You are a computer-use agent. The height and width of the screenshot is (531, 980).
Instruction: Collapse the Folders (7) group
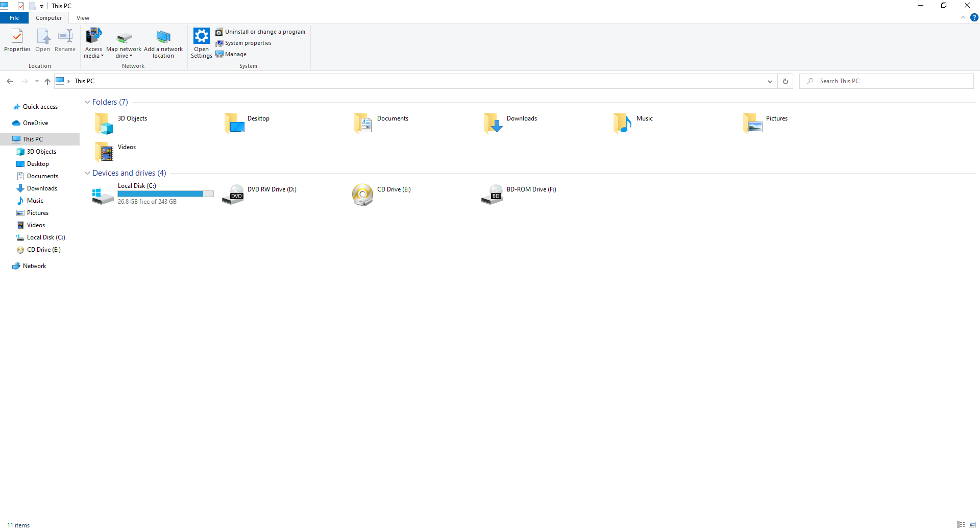coord(87,102)
